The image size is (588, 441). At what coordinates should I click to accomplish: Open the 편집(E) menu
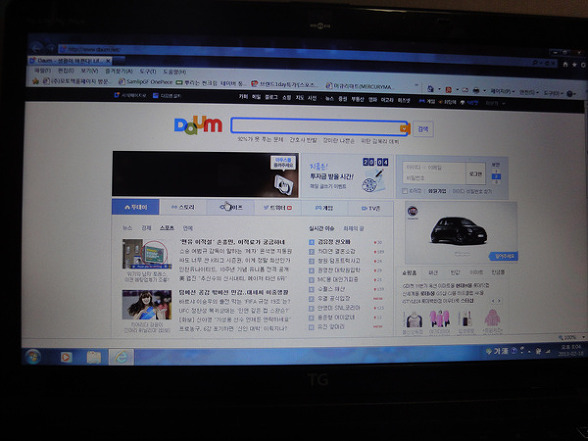click(x=66, y=70)
